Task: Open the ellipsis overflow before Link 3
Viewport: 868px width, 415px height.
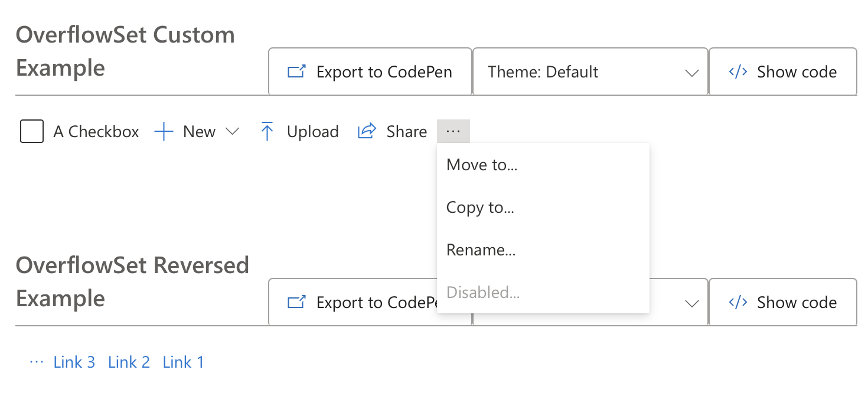Action: (37, 362)
